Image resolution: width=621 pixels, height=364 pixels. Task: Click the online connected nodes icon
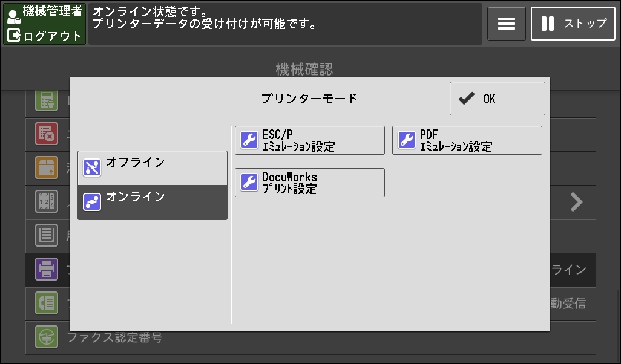(92, 202)
